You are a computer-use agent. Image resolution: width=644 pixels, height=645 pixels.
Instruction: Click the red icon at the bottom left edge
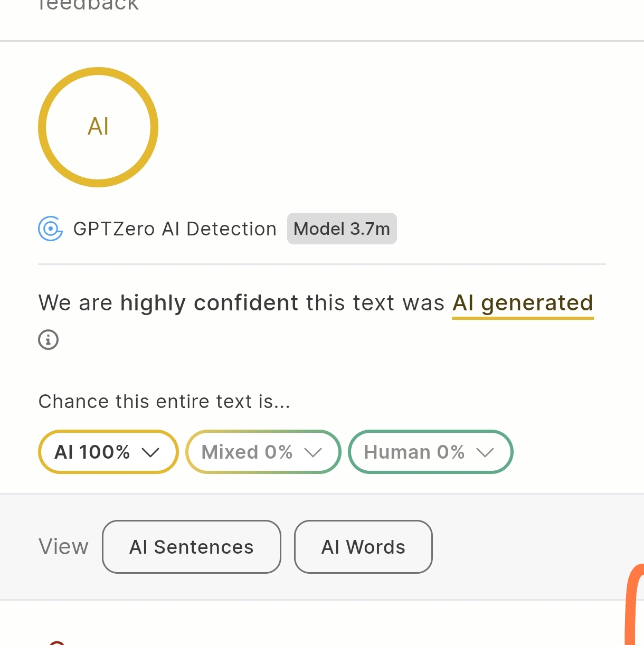click(x=57, y=642)
